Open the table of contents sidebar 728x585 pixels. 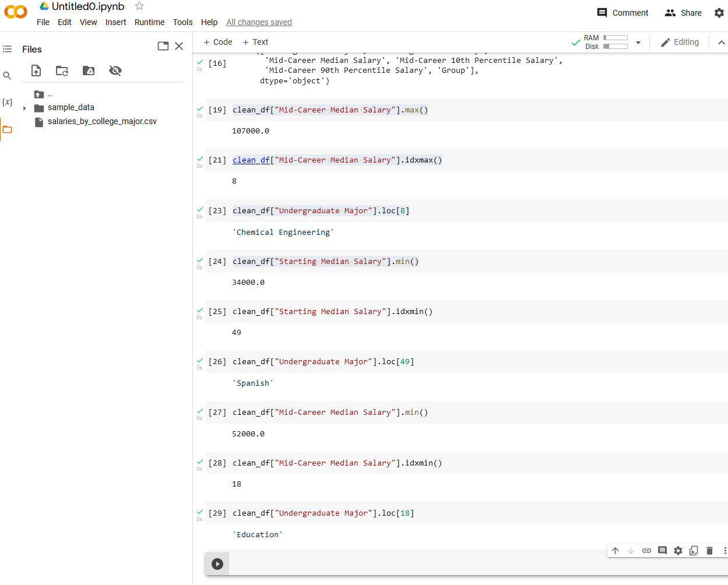7,48
